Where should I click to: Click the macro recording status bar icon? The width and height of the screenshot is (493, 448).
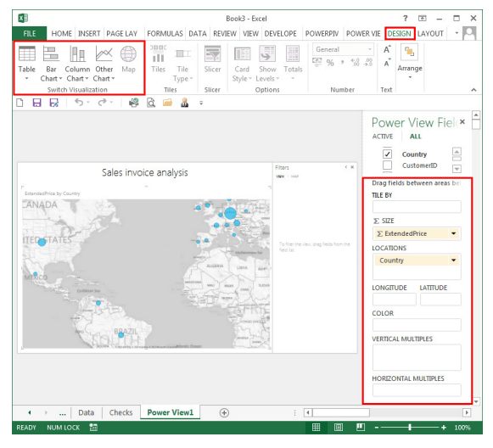(93, 427)
